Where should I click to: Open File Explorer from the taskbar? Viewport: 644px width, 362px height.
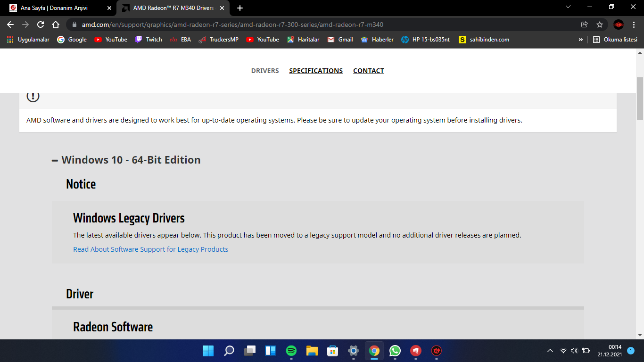click(312, 351)
